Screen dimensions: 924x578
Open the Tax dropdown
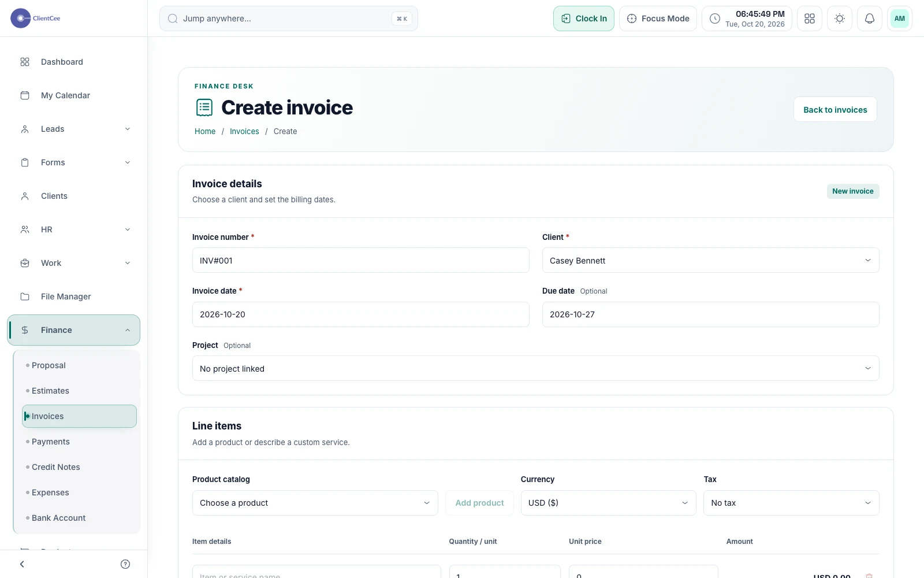point(791,503)
